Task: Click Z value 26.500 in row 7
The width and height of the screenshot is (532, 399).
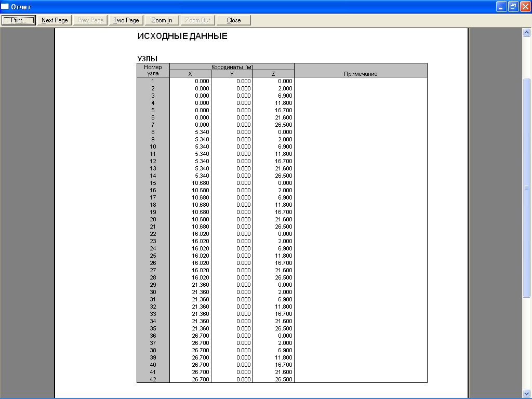Action: tap(283, 125)
